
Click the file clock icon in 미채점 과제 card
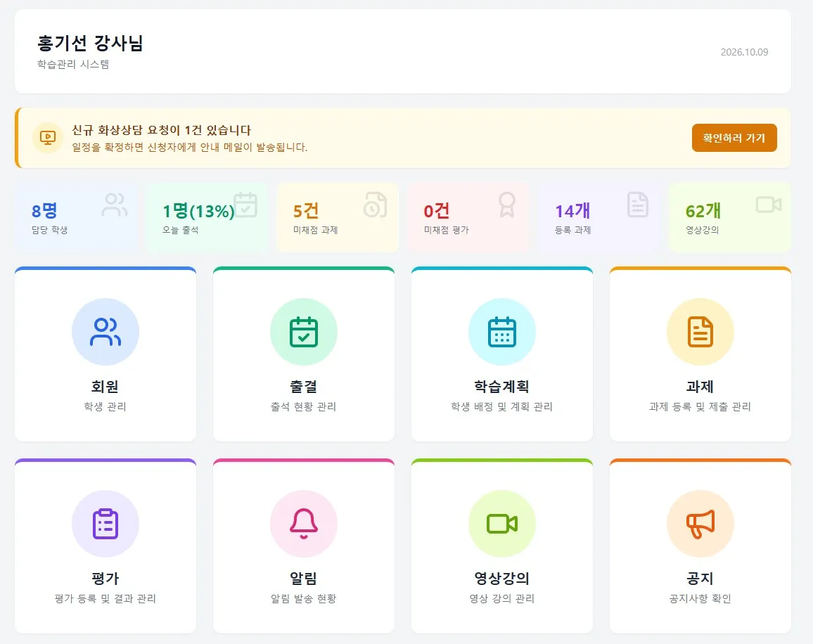[376, 205]
